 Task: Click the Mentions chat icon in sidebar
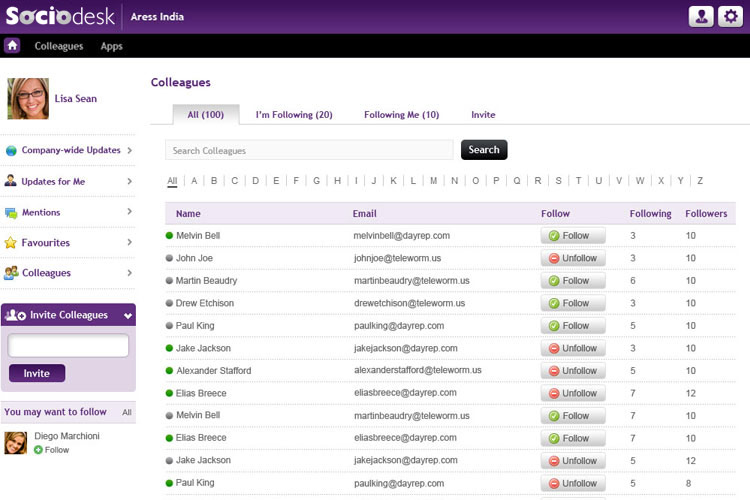tap(11, 213)
